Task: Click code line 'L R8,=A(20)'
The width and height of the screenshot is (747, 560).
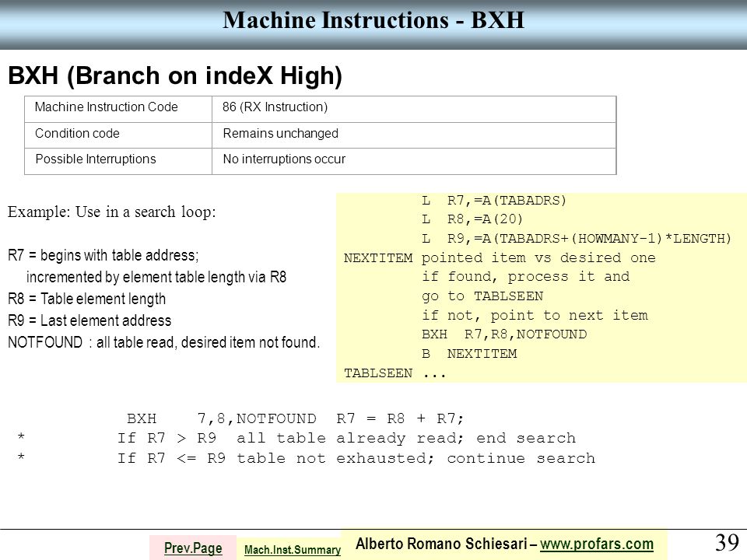Action: coord(472,219)
